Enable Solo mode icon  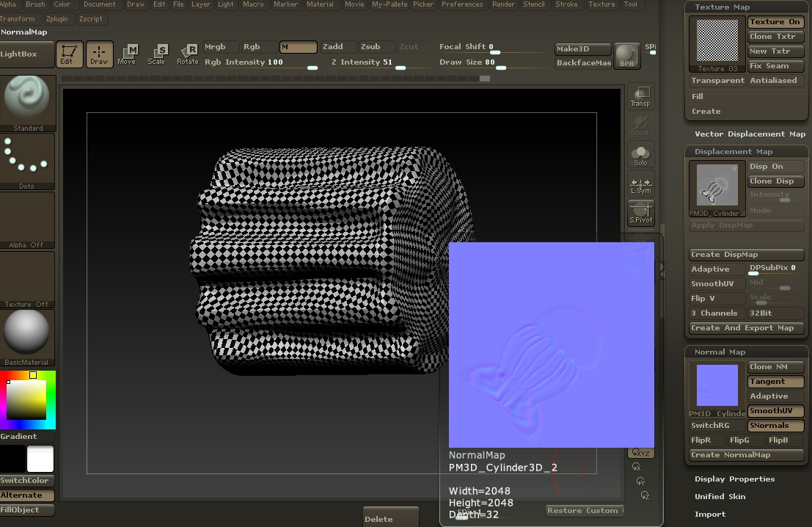(640, 156)
